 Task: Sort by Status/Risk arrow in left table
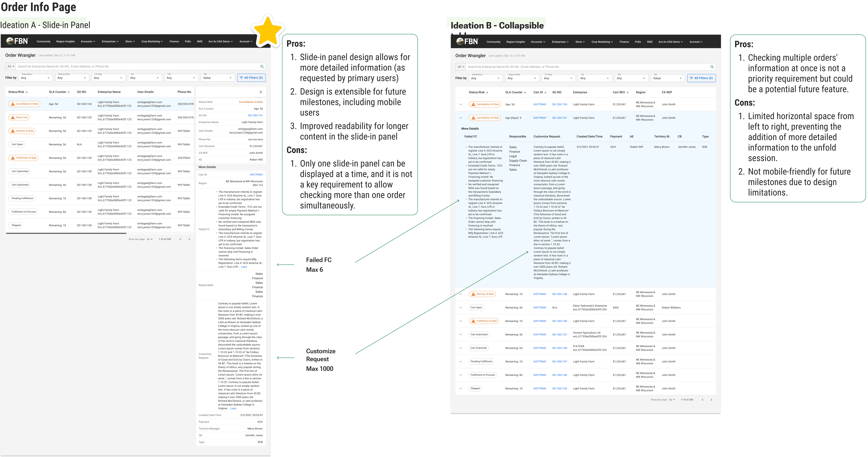[x=27, y=92]
